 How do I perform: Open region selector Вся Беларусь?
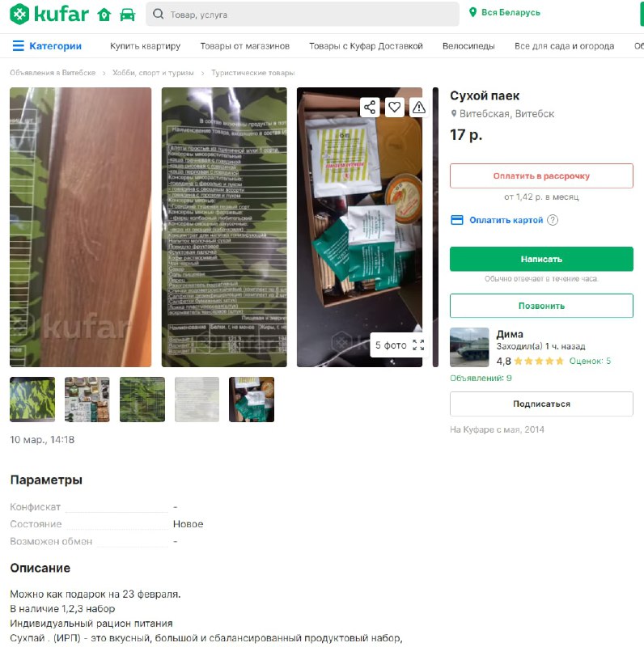tap(505, 12)
